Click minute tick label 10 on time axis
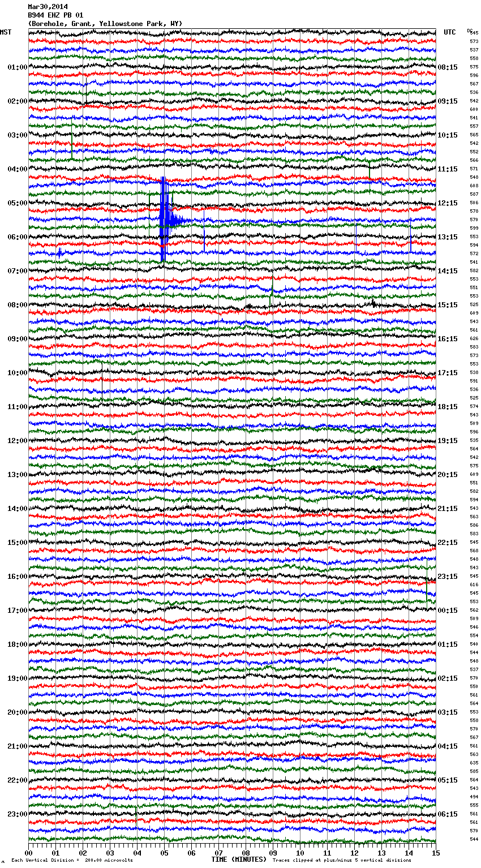This screenshot has width=481, height=868. 300,853
